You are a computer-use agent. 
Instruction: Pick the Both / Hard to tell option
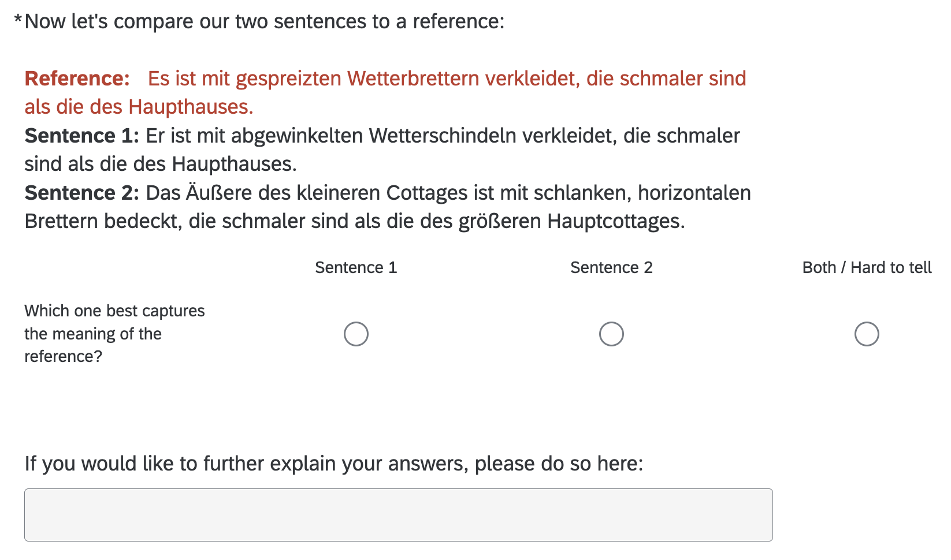(x=867, y=334)
